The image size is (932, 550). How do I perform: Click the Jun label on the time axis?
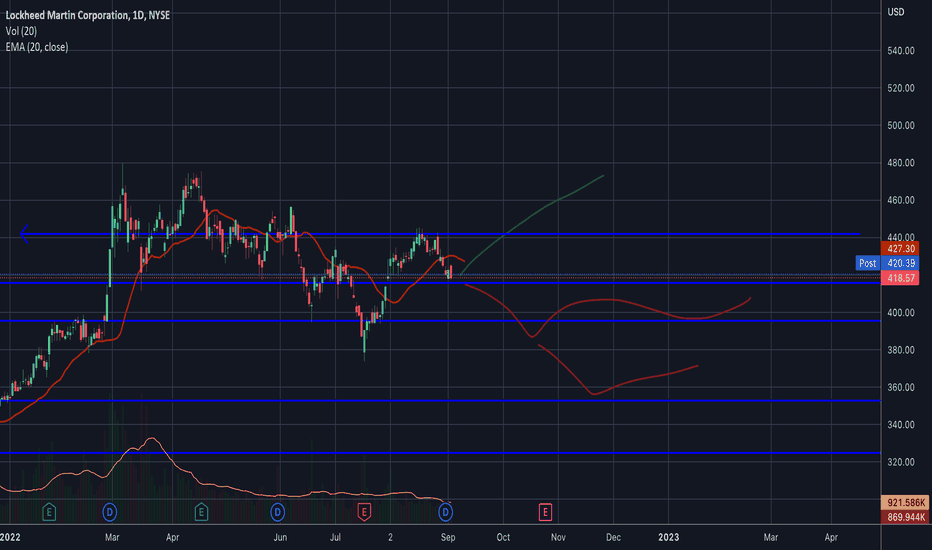click(280, 537)
